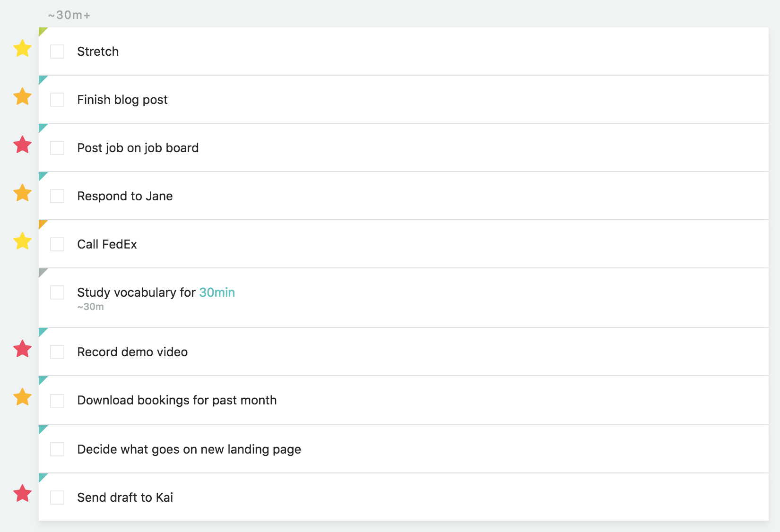Click the orange star beside Download bookings task
Image resolution: width=780 pixels, height=532 pixels.
[22, 397]
